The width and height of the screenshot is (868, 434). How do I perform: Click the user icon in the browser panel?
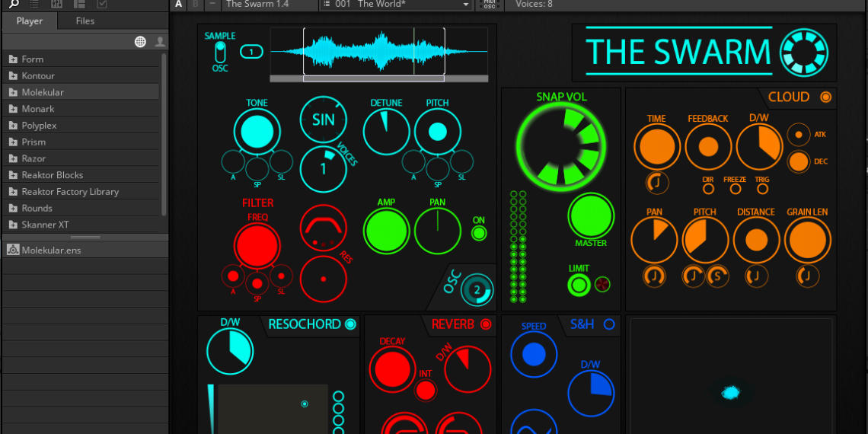[x=160, y=42]
